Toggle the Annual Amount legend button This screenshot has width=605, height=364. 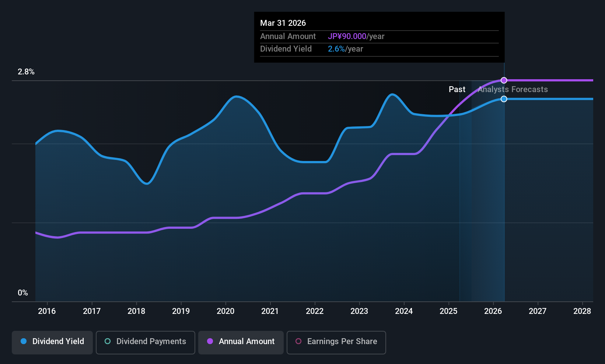tap(241, 343)
